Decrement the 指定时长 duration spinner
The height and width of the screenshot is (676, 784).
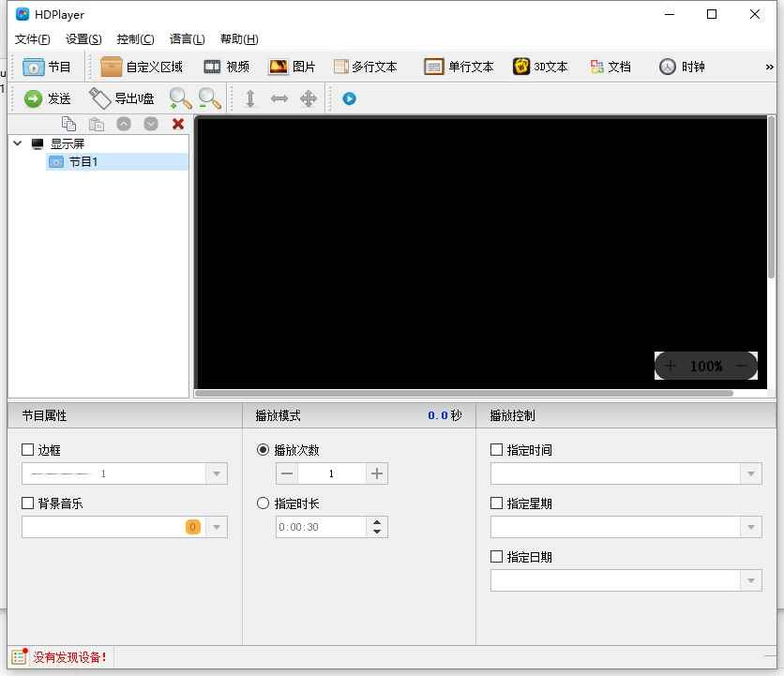click(377, 532)
